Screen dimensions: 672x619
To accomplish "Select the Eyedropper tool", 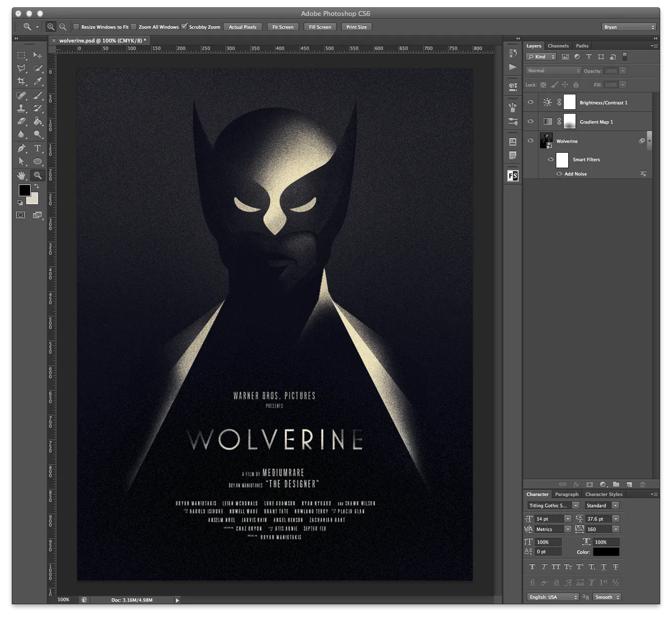I will [x=38, y=81].
